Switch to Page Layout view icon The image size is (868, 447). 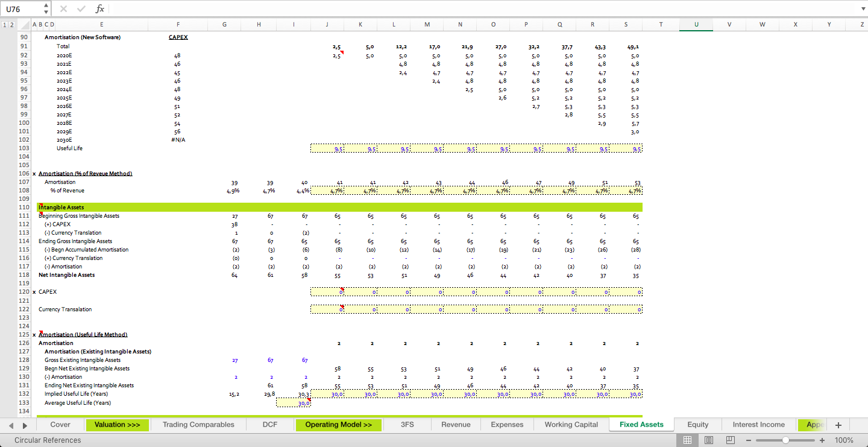pos(709,440)
